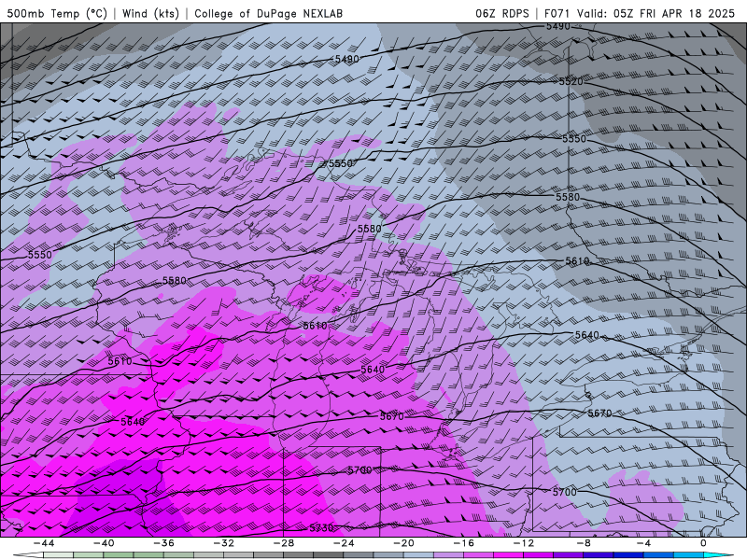Click the -40 color scale label
Screen dimensions: 747x560
pos(104,543)
